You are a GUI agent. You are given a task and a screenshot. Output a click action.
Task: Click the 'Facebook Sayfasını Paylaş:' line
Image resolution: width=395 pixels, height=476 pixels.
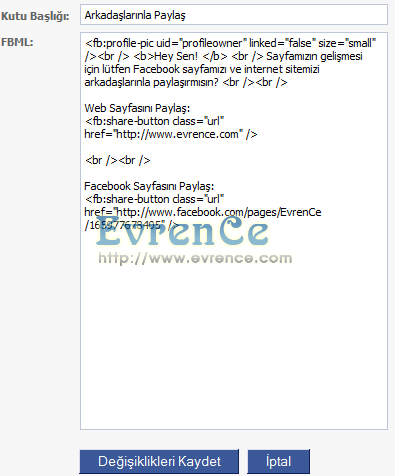149,186
